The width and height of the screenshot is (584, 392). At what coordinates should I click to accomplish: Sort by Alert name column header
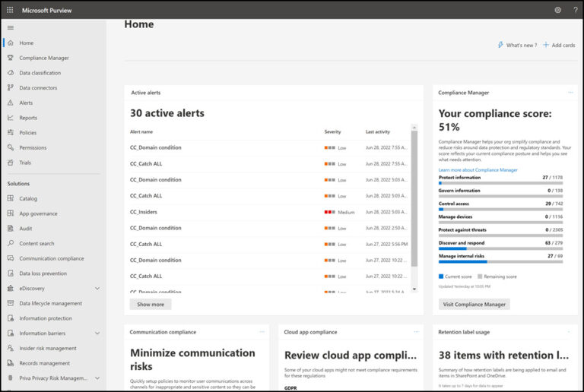[x=141, y=131]
